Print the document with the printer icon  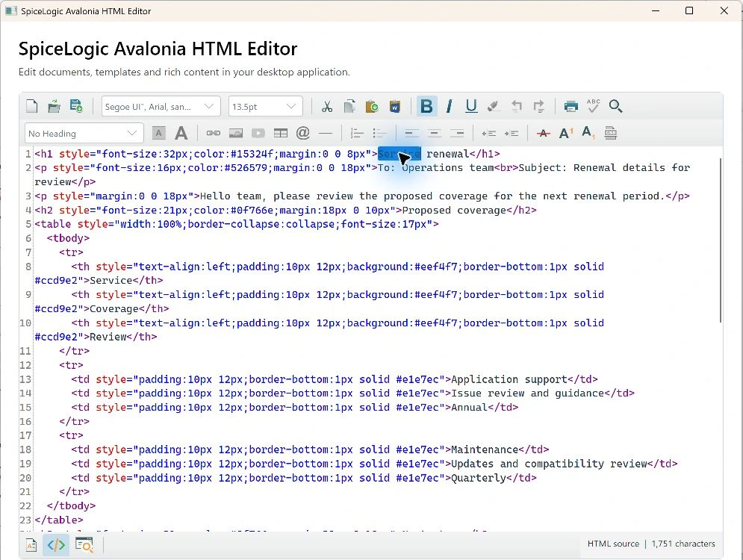pos(571,106)
